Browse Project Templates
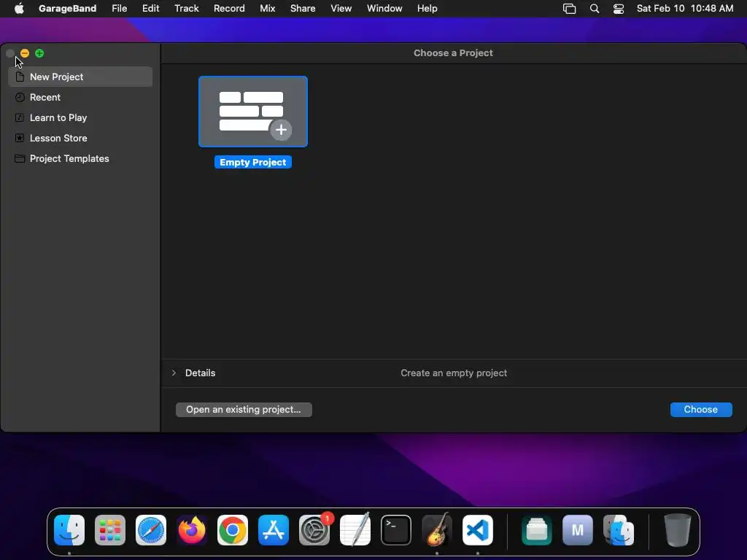 [80, 158]
